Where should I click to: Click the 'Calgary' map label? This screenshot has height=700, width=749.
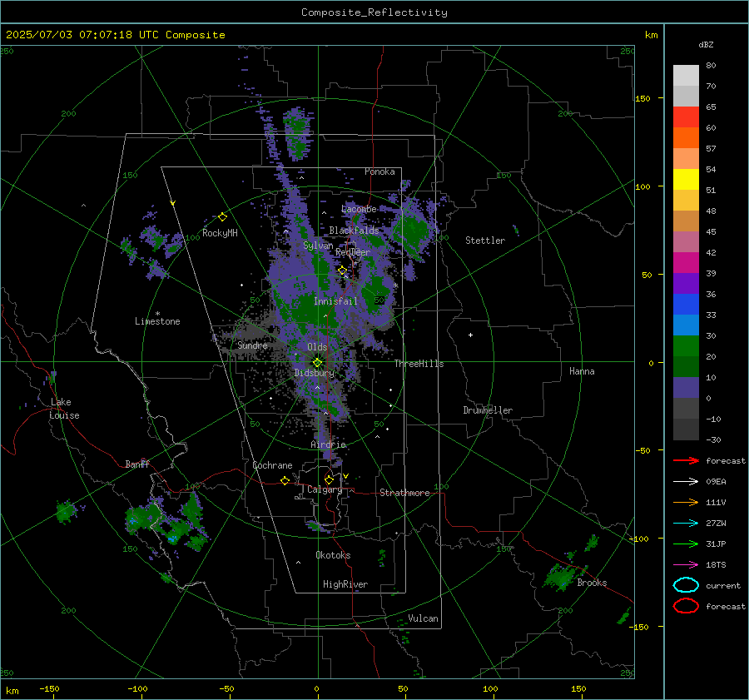coord(325,489)
